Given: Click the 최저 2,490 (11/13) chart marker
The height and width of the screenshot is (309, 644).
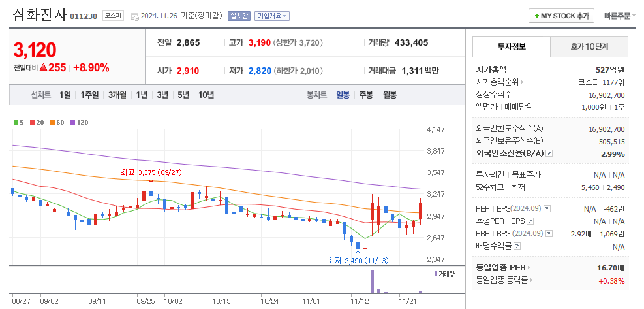Looking at the screenshot, I should tap(358, 261).
